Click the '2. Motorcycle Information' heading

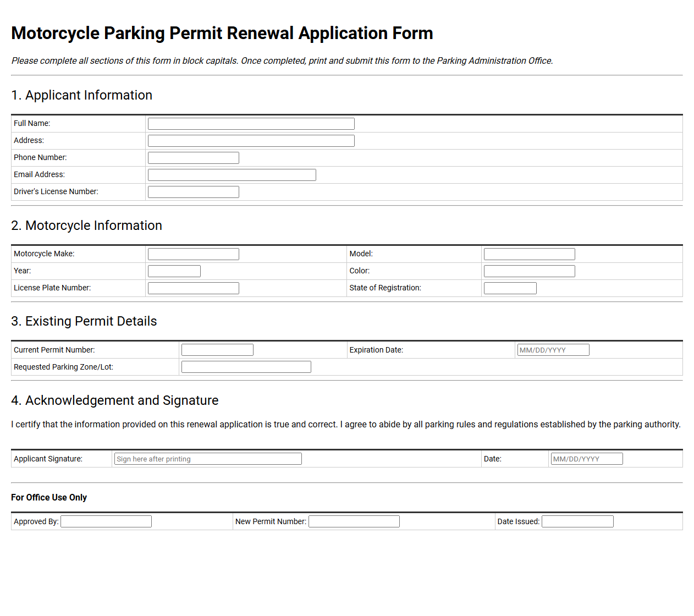87,226
